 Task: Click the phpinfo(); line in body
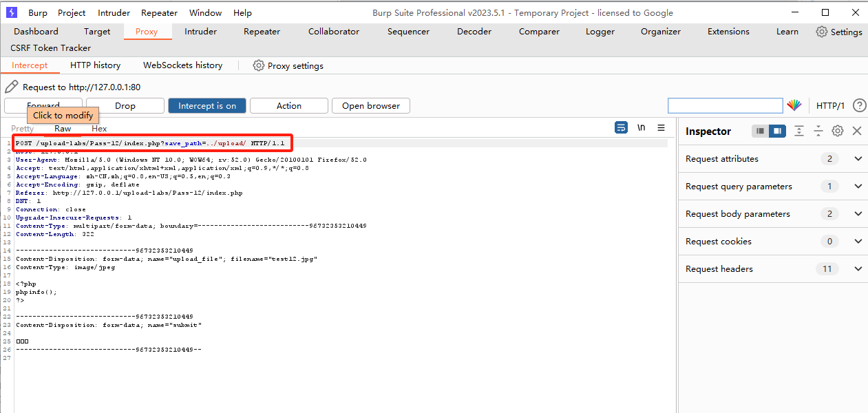pyautogui.click(x=36, y=292)
